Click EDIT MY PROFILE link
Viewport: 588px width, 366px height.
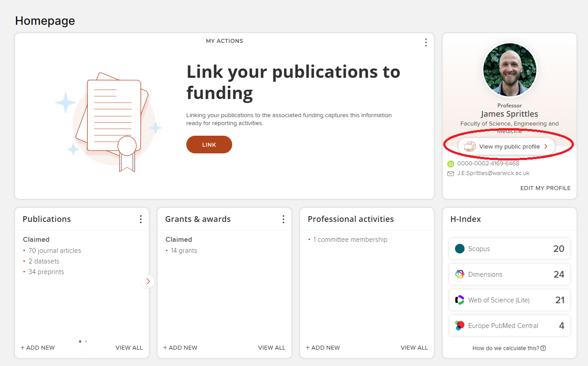(x=545, y=188)
